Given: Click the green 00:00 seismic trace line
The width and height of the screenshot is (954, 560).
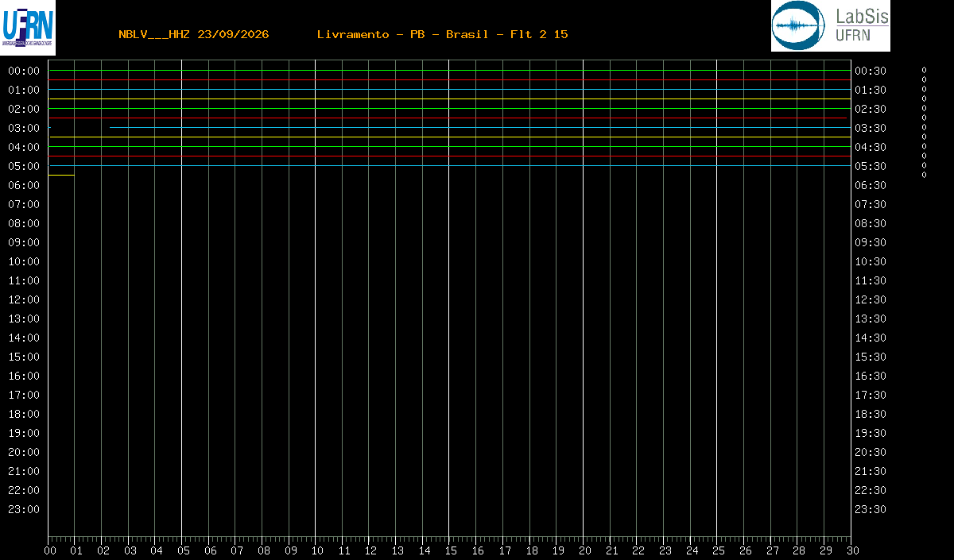Looking at the screenshot, I should click(449, 70).
